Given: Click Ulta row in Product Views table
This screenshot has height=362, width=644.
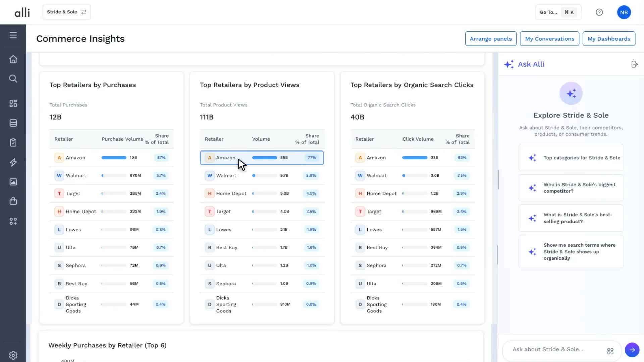Looking at the screenshot, I should point(262,265).
